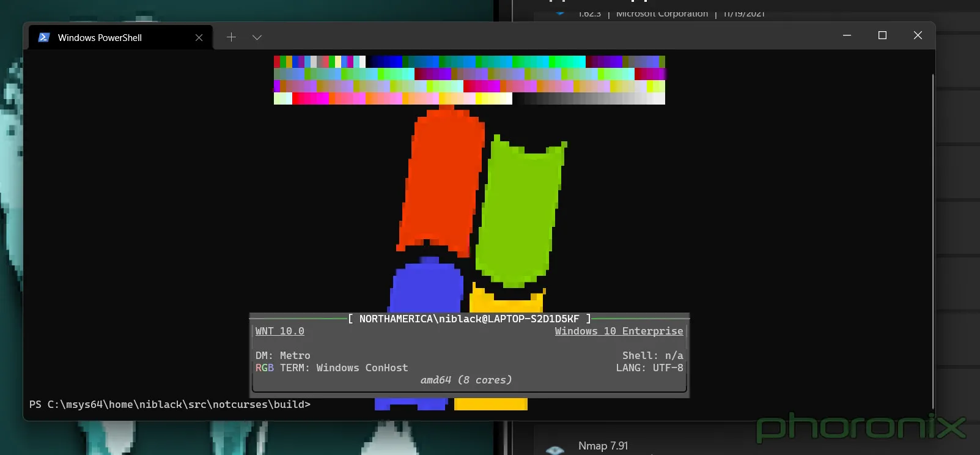
Task: Minimize the Windows Terminal window
Action: (x=847, y=35)
